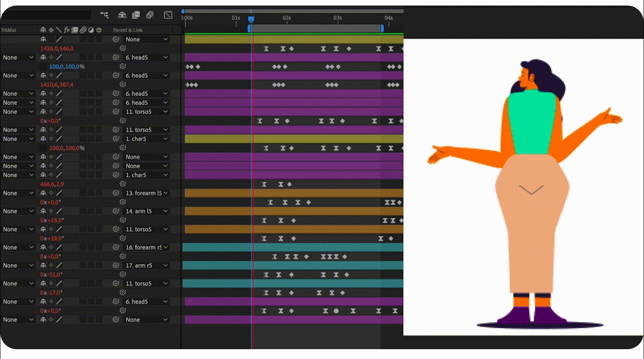Click the Composition Mini-Flowchart icon

(x=105, y=15)
